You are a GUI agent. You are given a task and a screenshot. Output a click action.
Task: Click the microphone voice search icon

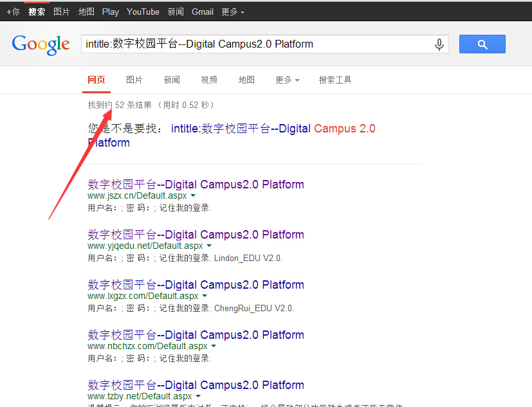click(x=439, y=44)
